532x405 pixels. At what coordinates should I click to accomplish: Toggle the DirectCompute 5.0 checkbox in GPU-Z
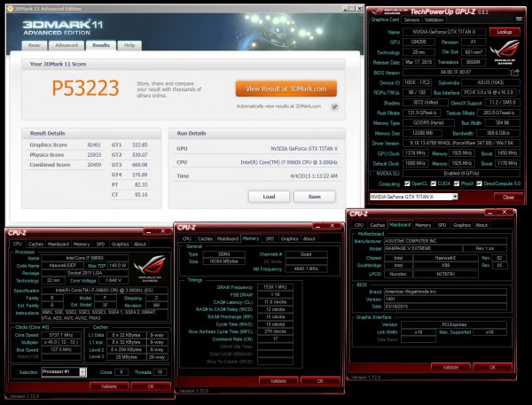pos(479,183)
